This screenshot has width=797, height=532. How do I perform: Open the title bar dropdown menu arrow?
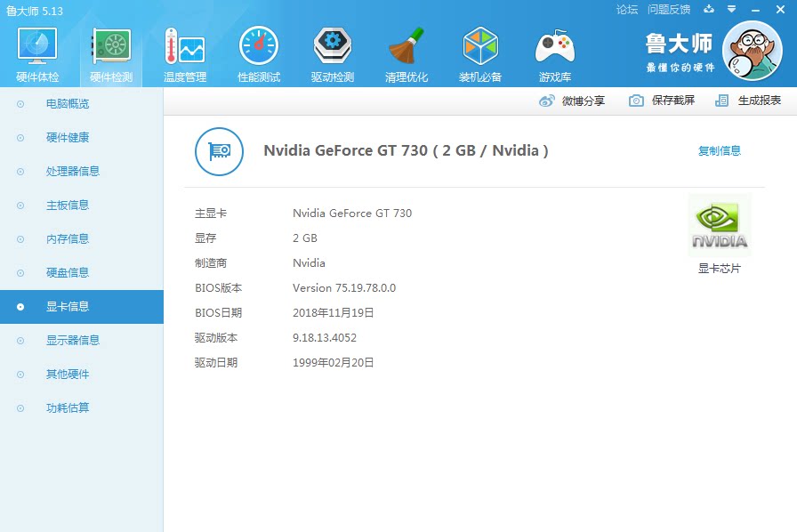pos(731,9)
